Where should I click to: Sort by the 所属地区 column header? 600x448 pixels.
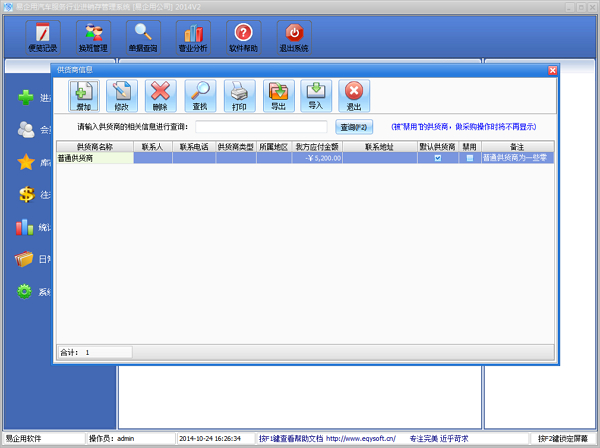tap(274, 147)
